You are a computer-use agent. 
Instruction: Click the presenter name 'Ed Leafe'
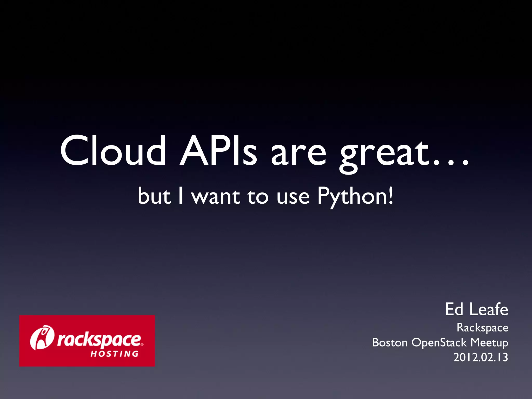pos(476,309)
